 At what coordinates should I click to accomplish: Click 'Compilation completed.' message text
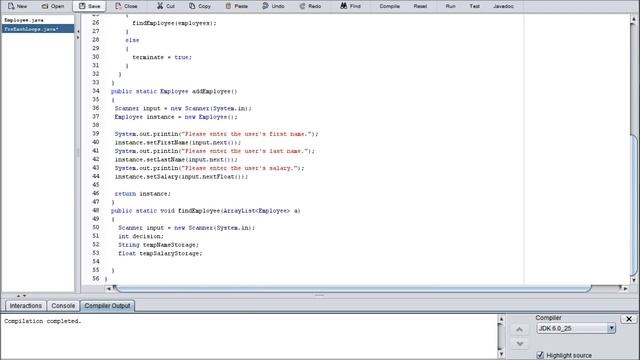tap(43, 321)
